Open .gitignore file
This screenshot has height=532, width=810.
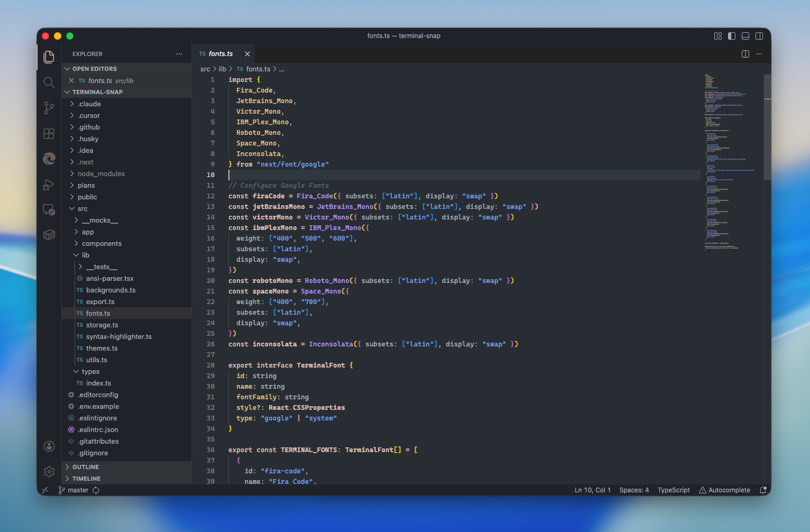pyautogui.click(x=126, y=453)
